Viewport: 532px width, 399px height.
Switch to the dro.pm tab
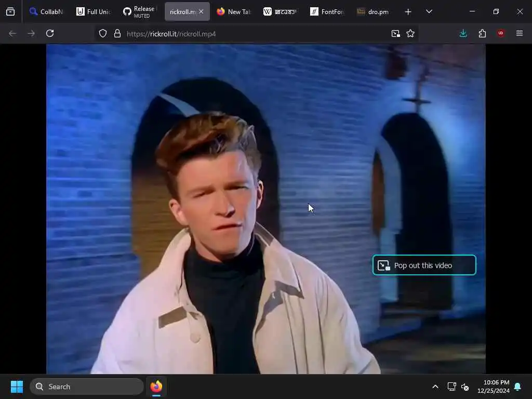(x=374, y=11)
